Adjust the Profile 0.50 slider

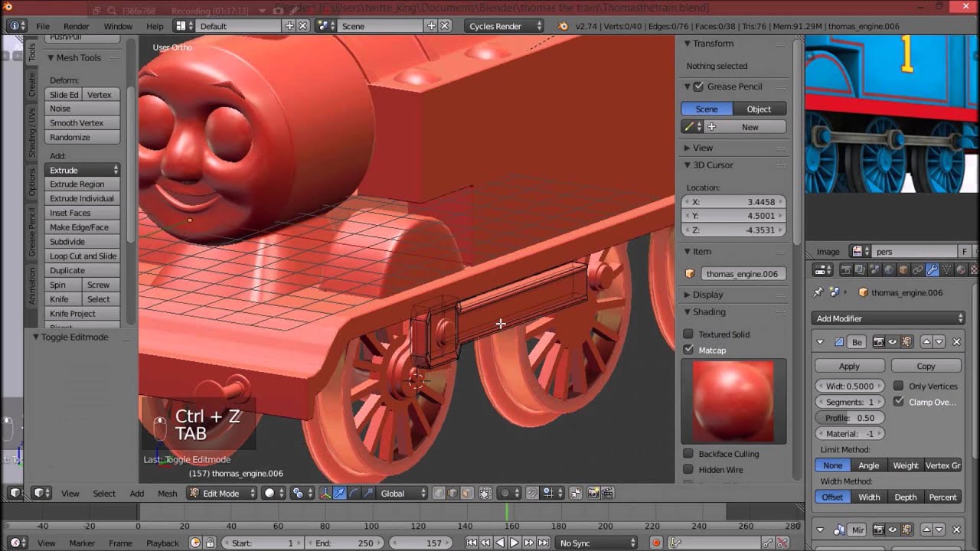[850, 418]
